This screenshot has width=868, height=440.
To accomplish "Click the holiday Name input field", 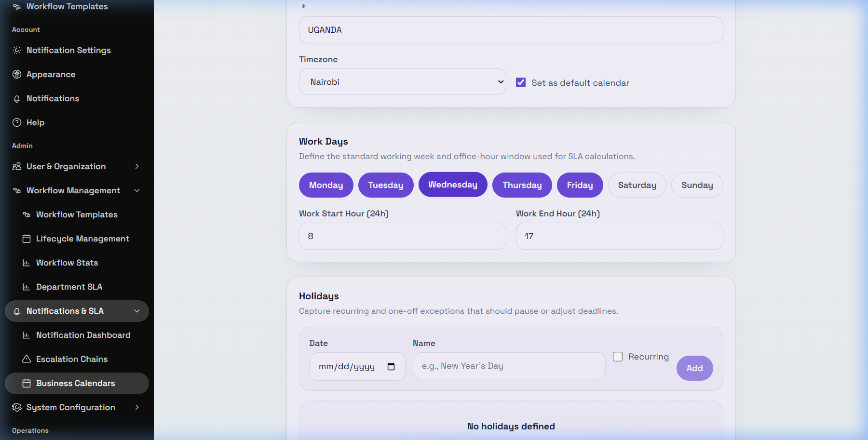I will point(509,366).
